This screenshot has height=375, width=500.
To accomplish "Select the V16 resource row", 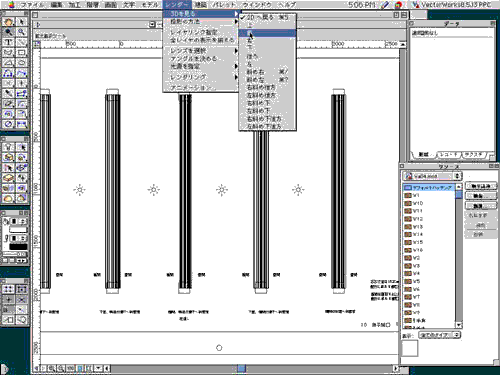I will [x=429, y=250].
